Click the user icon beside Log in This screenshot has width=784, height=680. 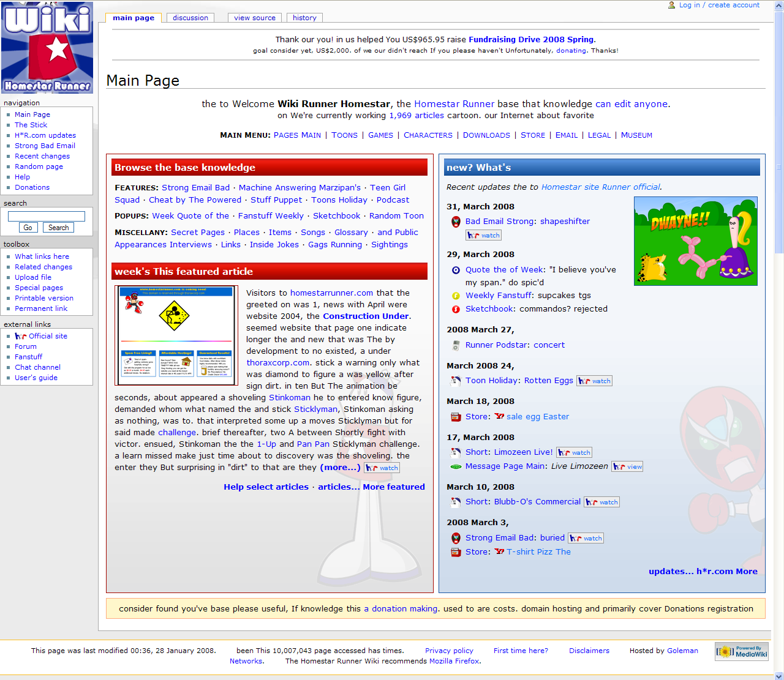point(672,5)
